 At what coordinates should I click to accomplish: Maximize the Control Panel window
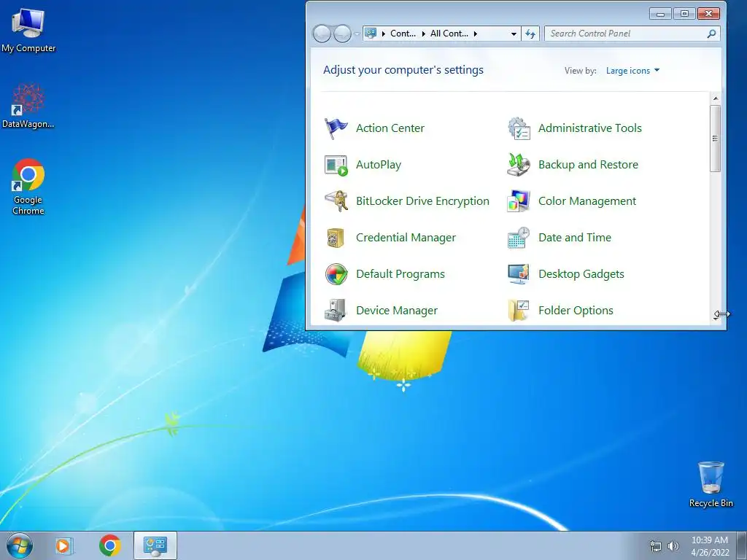click(x=684, y=14)
